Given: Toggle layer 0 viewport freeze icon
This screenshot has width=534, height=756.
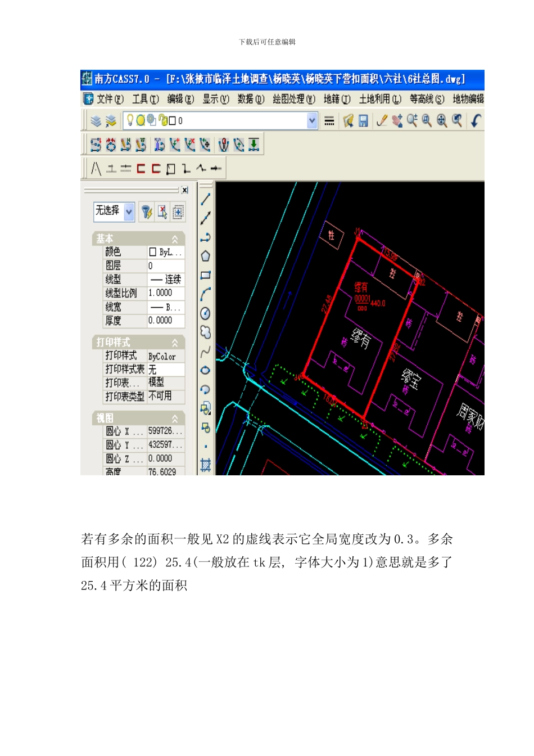Looking at the screenshot, I should point(151,120).
